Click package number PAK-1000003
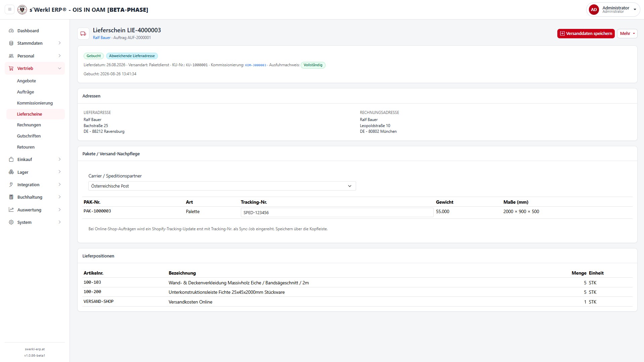Image resolution: width=644 pixels, height=362 pixels. pyautogui.click(x=97, y=211)
